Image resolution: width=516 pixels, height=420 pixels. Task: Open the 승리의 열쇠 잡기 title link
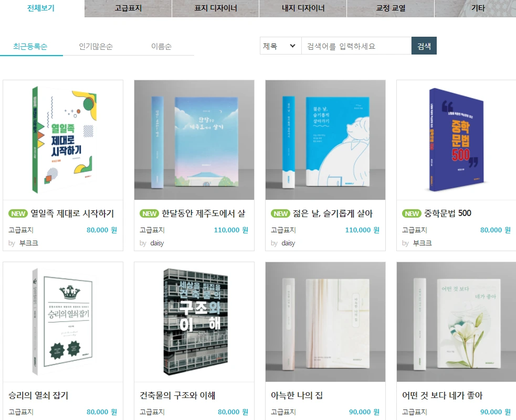point(38,395)
